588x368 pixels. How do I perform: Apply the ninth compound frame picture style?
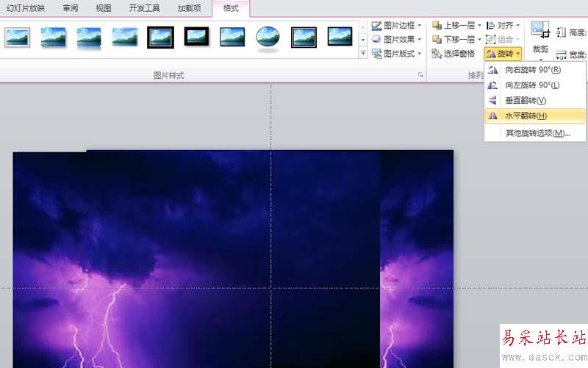pos(304,38)
